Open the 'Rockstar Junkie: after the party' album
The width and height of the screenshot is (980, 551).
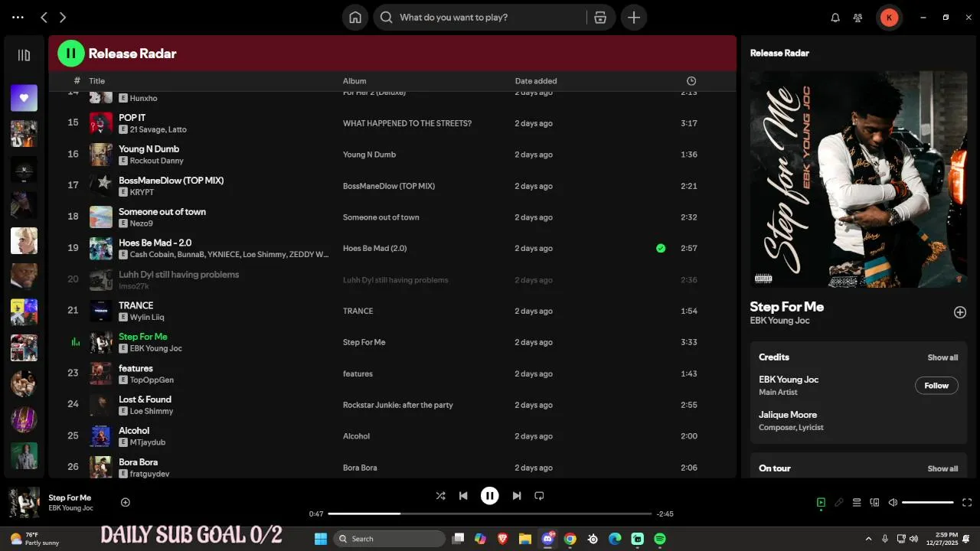point(397,405)
